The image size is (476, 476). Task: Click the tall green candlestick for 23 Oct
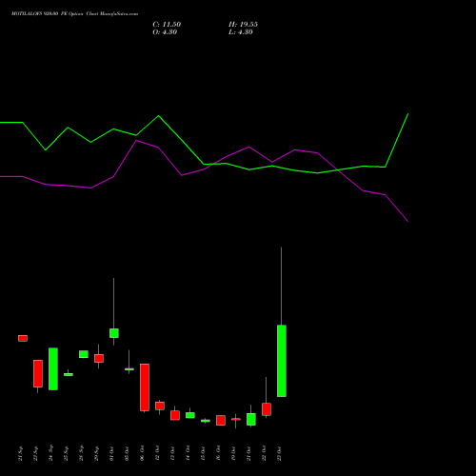coord(282,361)
